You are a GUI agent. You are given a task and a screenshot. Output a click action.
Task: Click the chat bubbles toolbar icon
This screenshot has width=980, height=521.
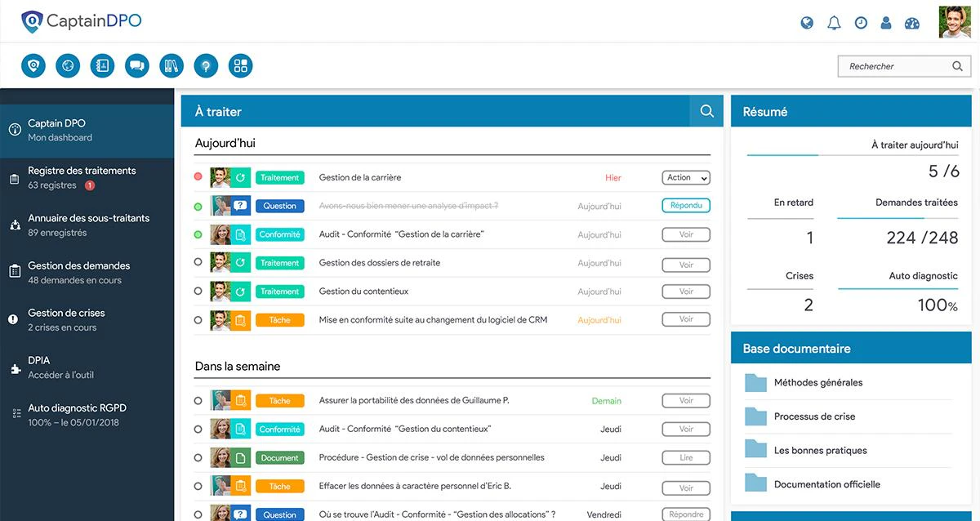pos(137,65)
